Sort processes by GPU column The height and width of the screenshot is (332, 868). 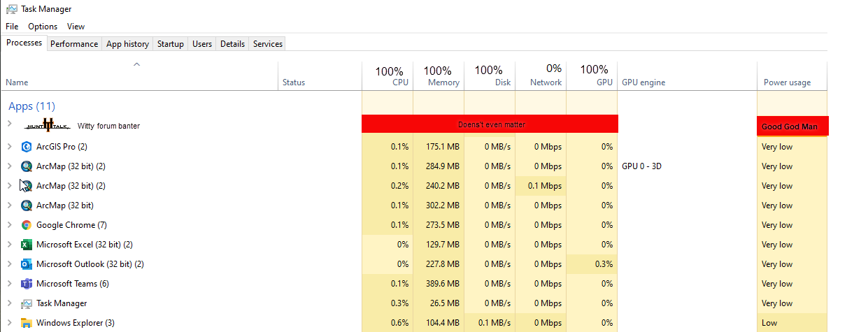pyautogui.click(x=592, y=76)
